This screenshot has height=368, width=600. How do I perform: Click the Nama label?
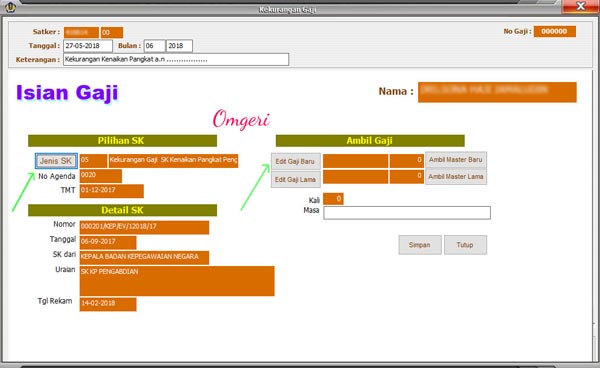pos(396,91)
